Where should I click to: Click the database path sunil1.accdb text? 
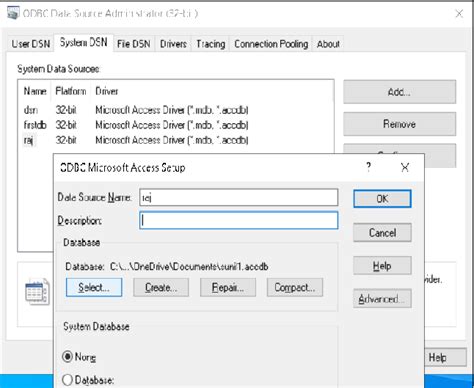click(189, 267)
